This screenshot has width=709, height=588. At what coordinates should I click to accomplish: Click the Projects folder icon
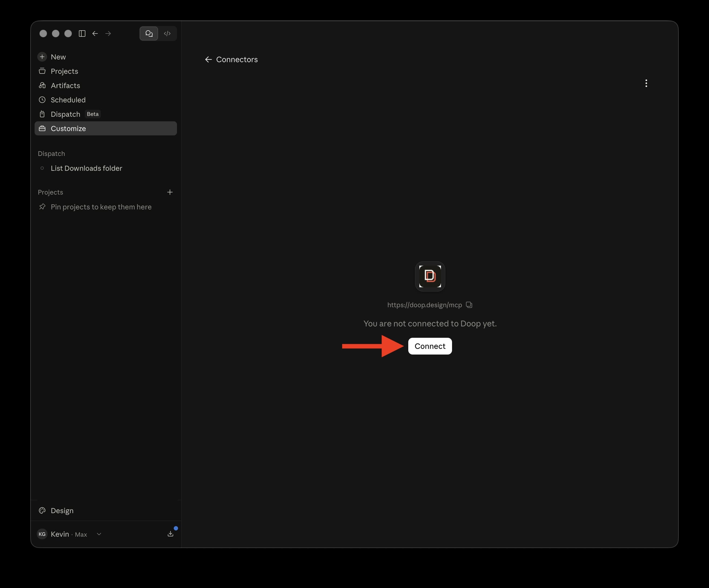click(x=42, y=71)
